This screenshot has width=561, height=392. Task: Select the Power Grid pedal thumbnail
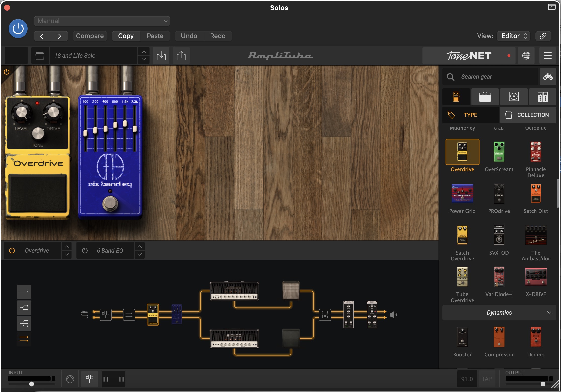coord(462,194)
